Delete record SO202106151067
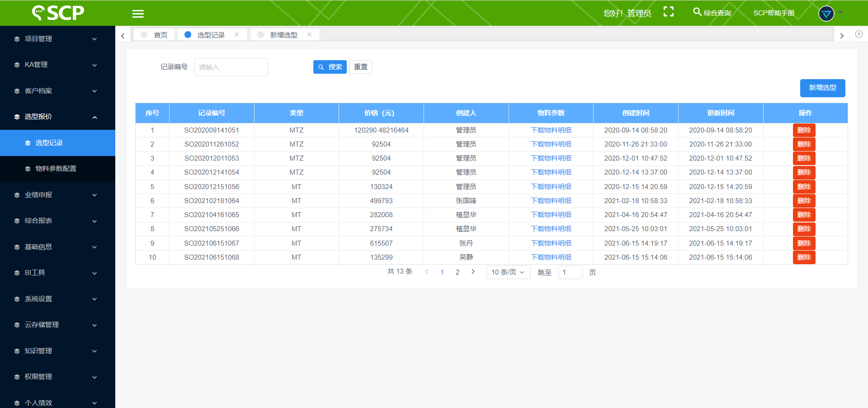This screenshot has width=868, height=408. (804, 243)
